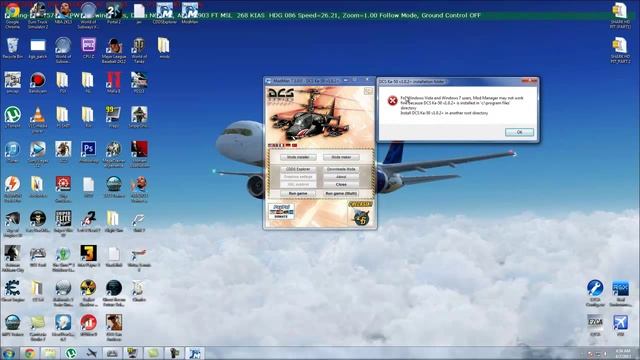Select the uTorrent desktop shortcut

(x=12, y=118)
